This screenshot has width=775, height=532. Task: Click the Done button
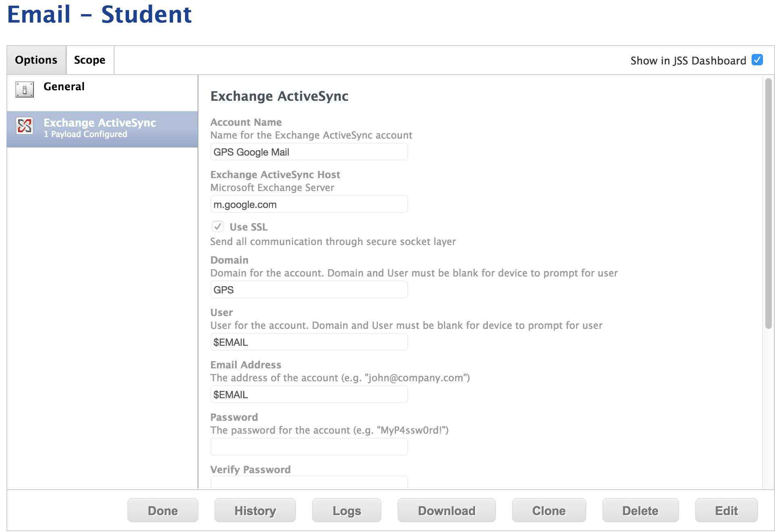(163, 511)
